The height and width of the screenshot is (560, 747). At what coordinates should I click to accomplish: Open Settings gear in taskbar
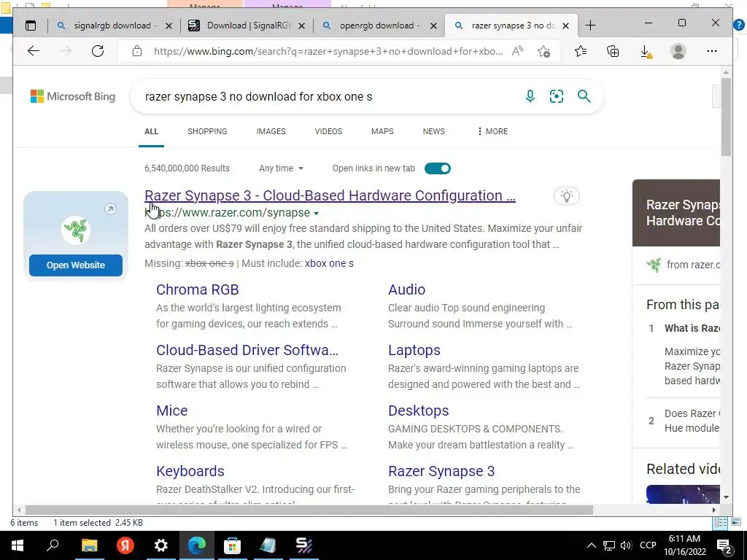click(x=161, y=545)
